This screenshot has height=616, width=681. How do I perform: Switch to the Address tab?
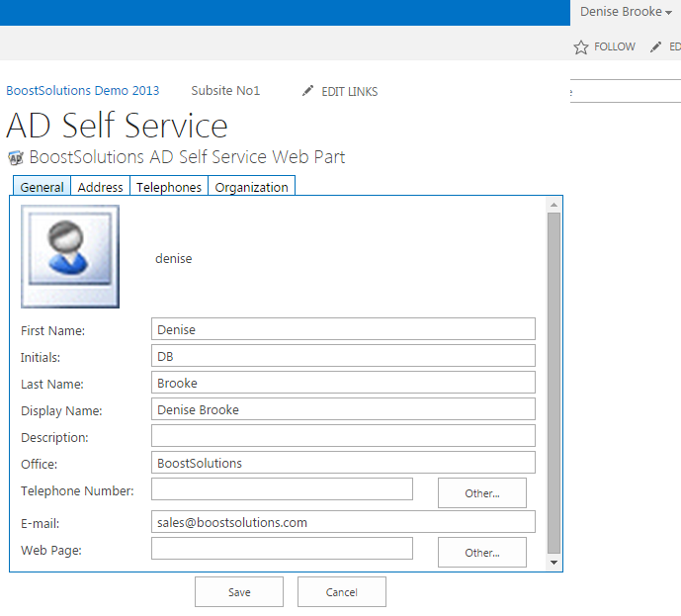click(x=100, y=187)
